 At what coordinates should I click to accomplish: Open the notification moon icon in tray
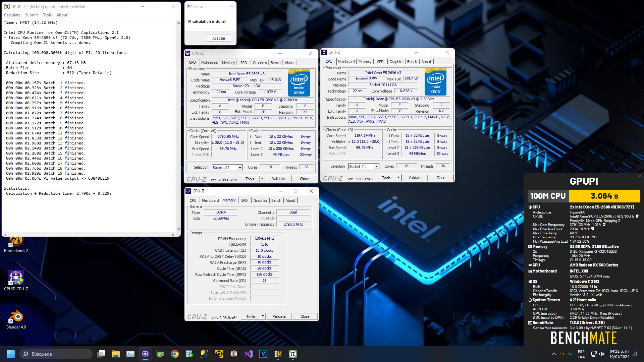coord(635,354)
